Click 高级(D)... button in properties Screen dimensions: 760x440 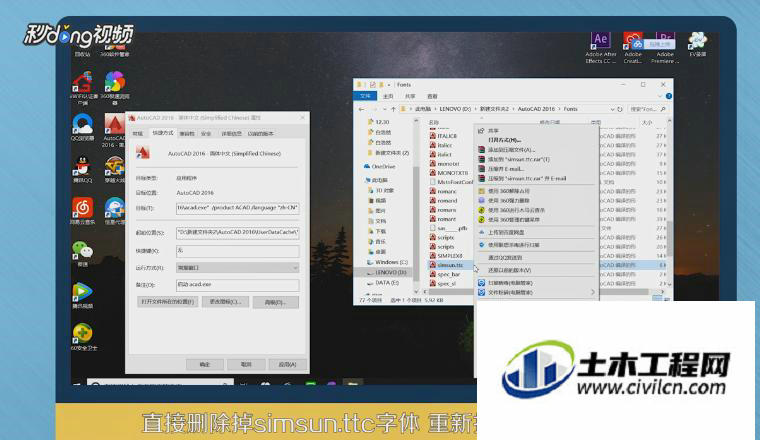click(x=275, y=302)
